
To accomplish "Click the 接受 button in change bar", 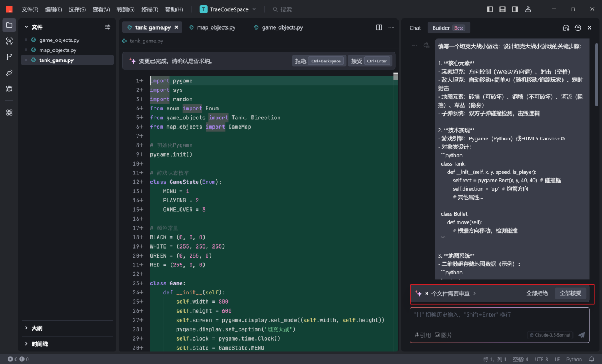I will pyautogui.click(x=370, y=61).
